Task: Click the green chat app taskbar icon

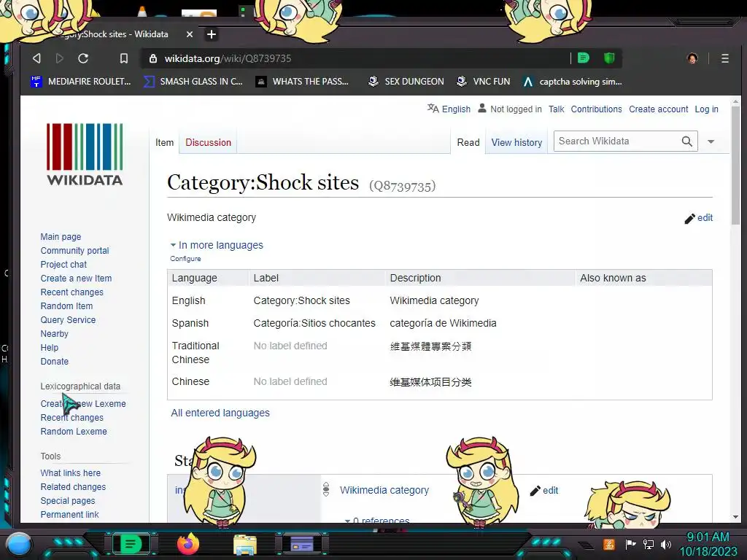Action: pos(131,544)
